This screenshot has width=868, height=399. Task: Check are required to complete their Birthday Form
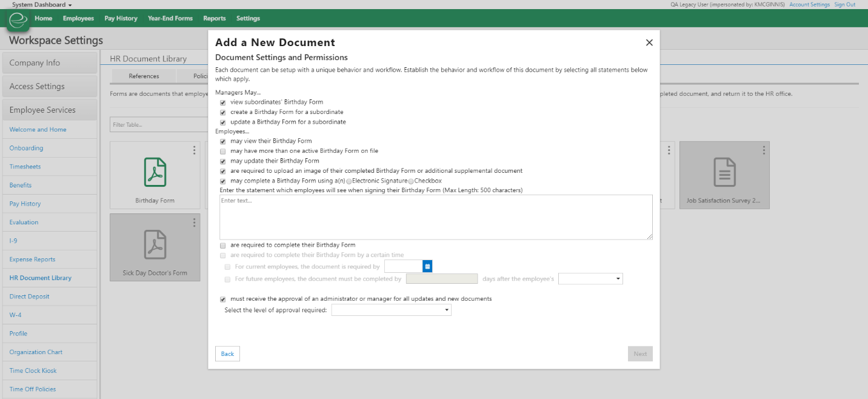[x=223, y=246]
